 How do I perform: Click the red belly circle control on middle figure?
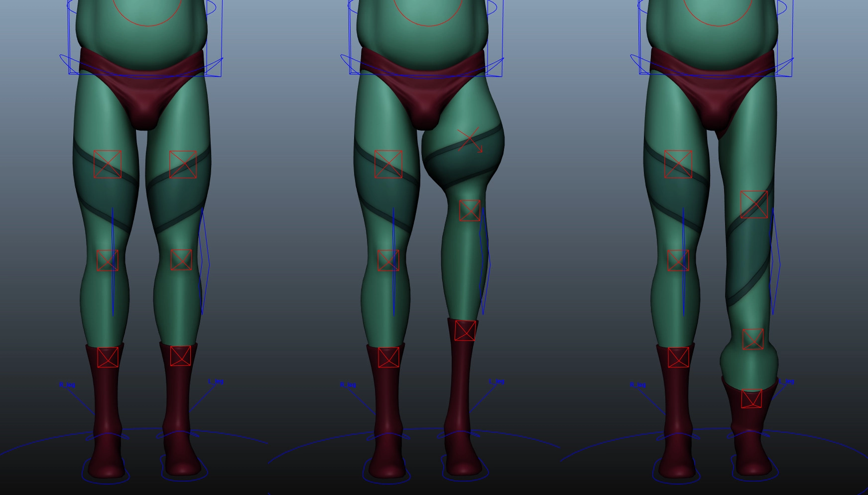[x=428, y=24]
